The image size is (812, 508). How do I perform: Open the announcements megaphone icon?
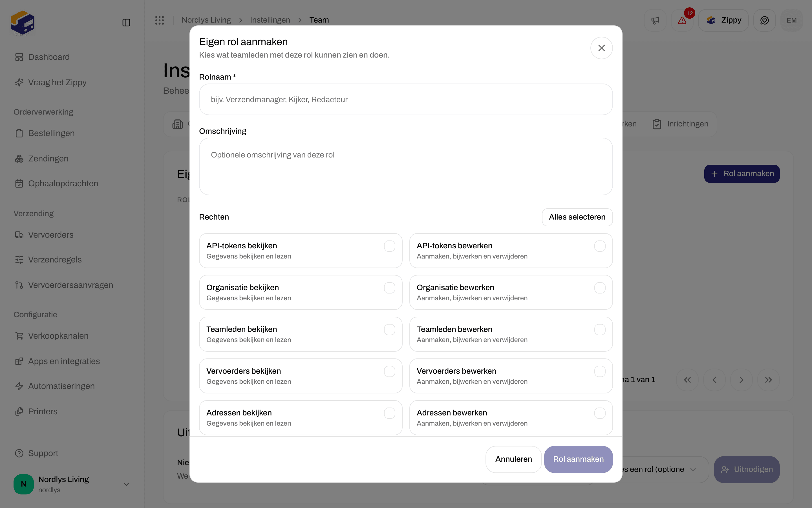point(655,20)
